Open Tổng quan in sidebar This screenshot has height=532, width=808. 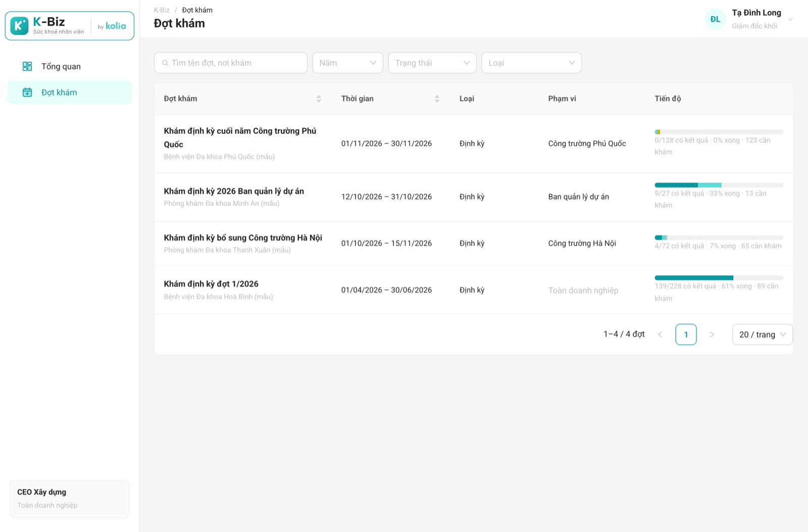[x=70, y=66]
